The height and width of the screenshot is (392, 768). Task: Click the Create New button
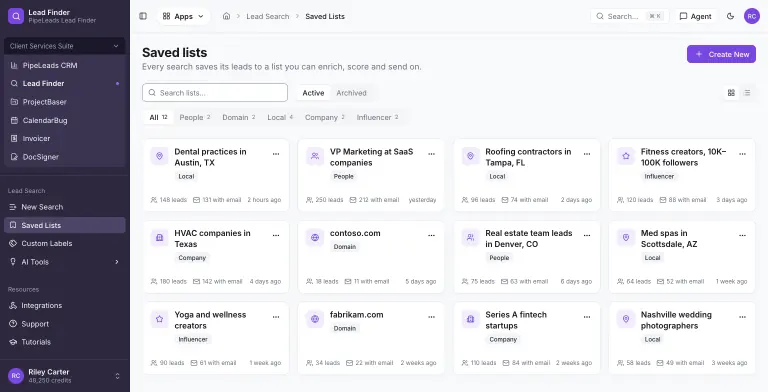[721, 54]
